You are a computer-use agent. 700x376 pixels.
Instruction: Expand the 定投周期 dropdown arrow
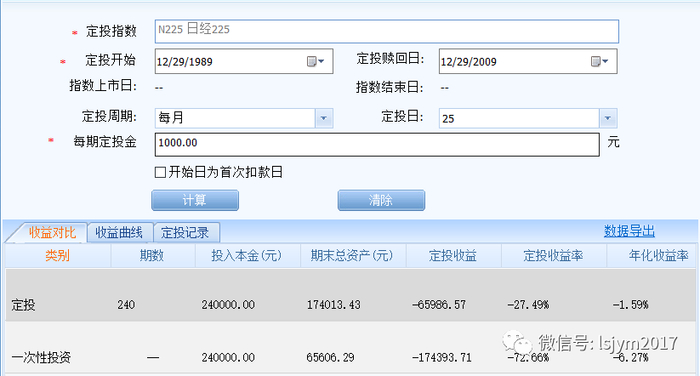coord(324,118)
